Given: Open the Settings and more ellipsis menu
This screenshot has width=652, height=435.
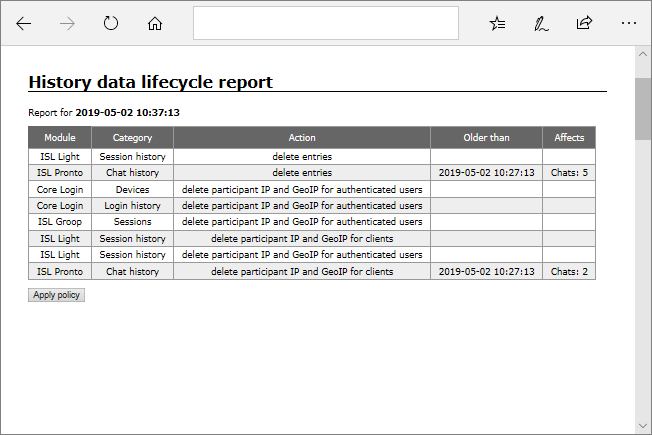Looking at the screenshot, I should (x=628, y=23).
